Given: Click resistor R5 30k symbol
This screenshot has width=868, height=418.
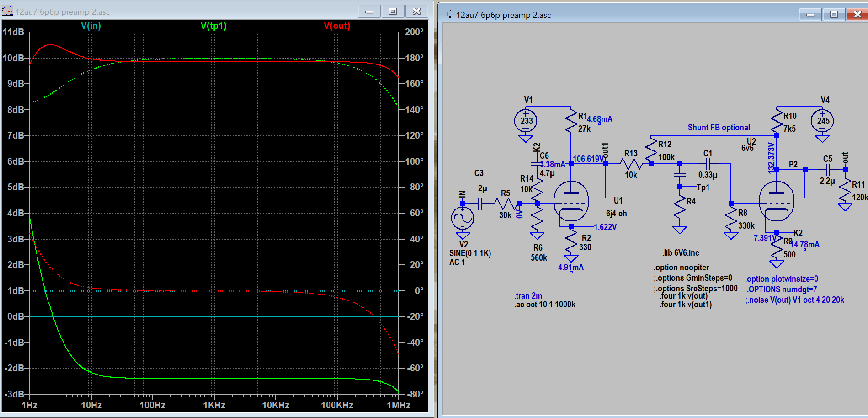Looking at the screenshot, I should click(x=506, y=204).
